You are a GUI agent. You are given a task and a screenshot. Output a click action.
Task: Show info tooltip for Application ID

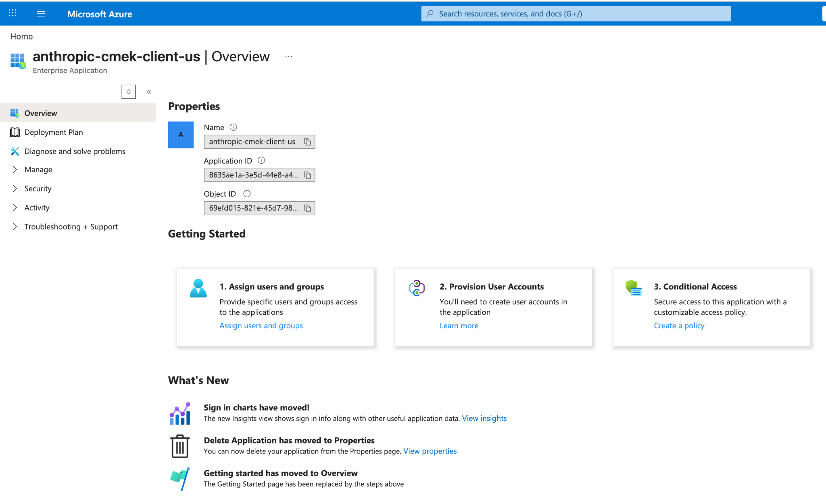[x=261, y=160]
